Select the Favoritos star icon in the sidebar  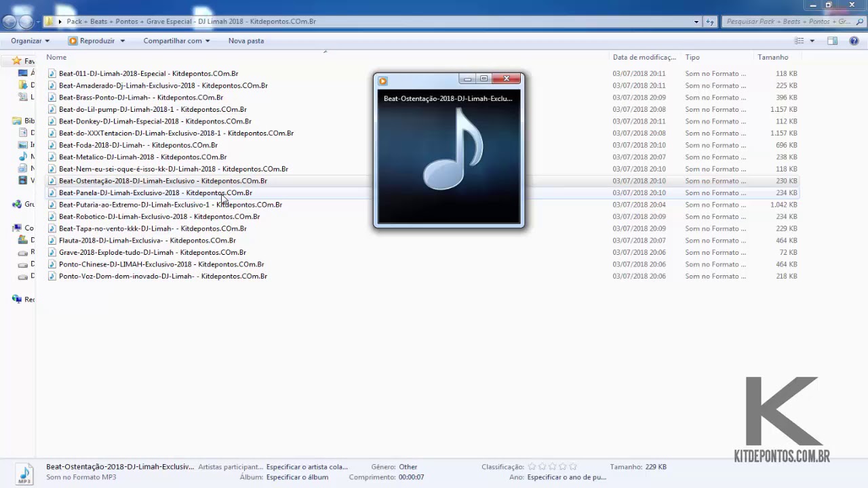(x=17, y=61)
